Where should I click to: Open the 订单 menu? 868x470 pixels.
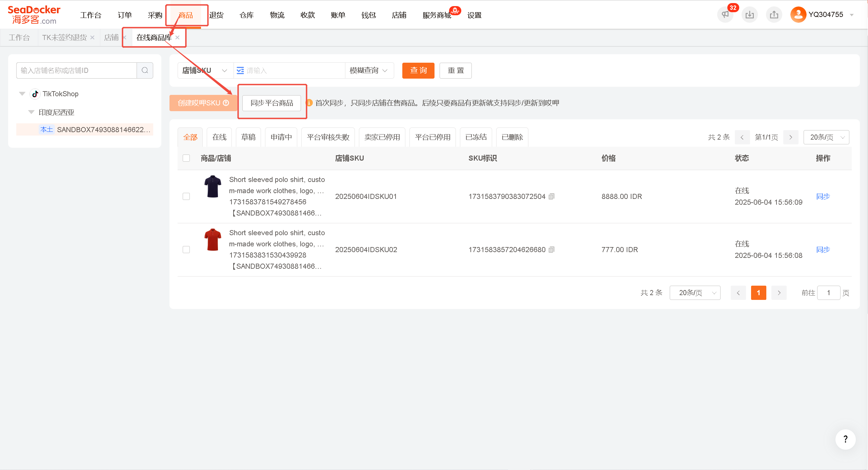coord(125,15)
